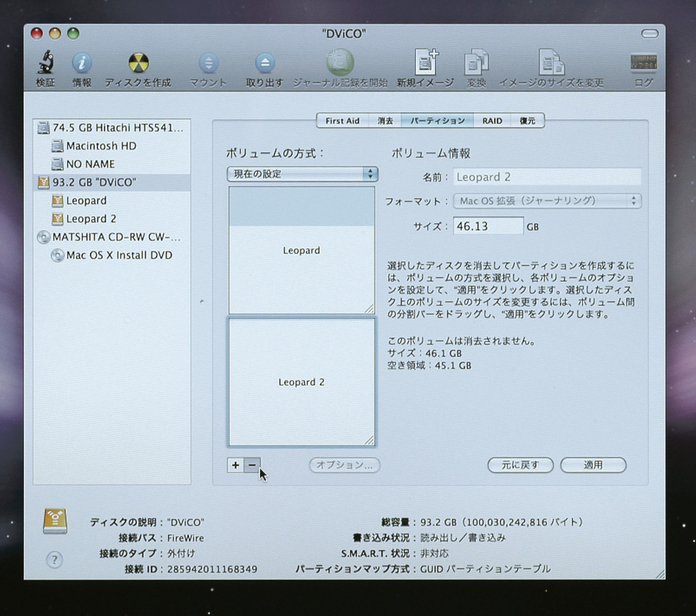
Task: Open the volume scheme (現在の設定) dropdown
Action: pos(302,174)
